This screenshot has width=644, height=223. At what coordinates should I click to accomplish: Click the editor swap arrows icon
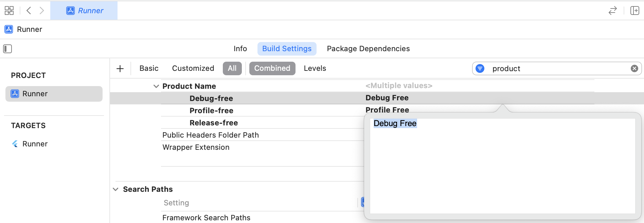[612, 11]
